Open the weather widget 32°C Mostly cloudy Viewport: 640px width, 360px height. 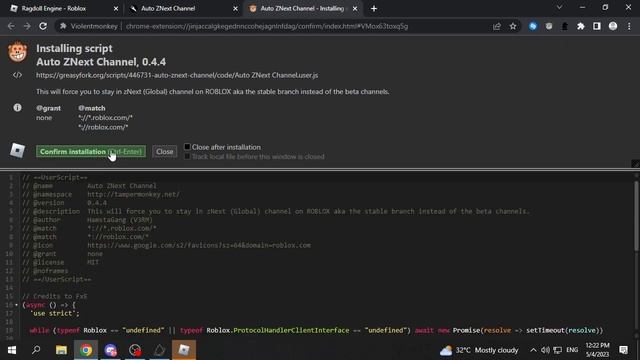pos(479,350)
